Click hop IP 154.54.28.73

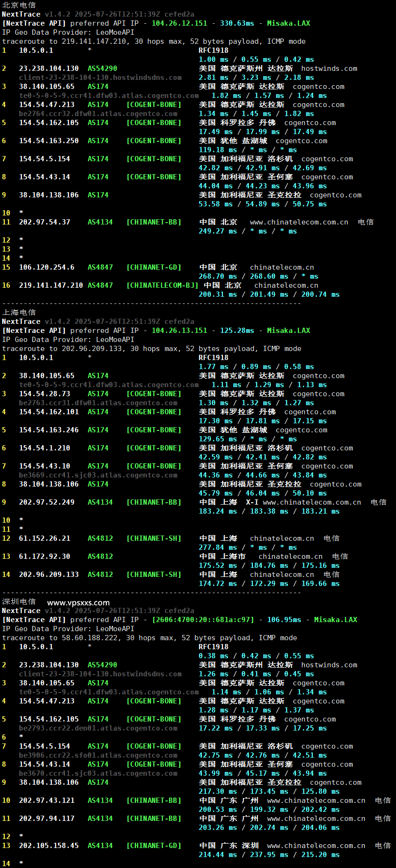click(45, 394)
